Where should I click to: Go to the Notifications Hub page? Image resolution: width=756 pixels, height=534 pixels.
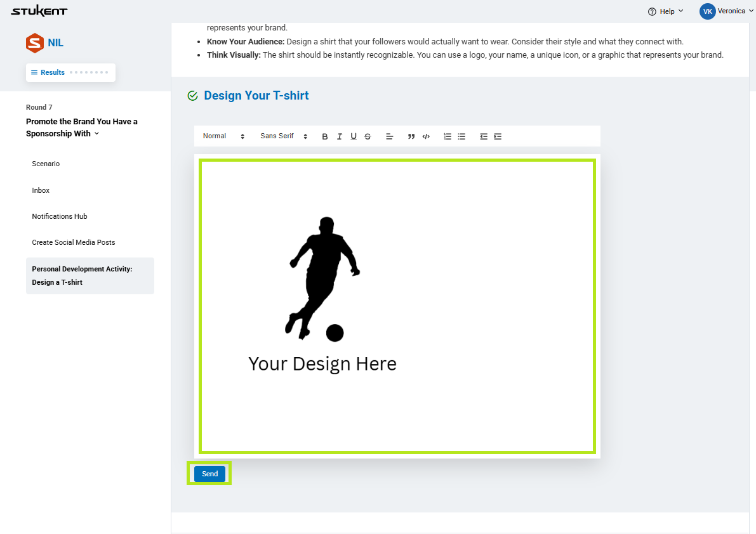[60, 216]
